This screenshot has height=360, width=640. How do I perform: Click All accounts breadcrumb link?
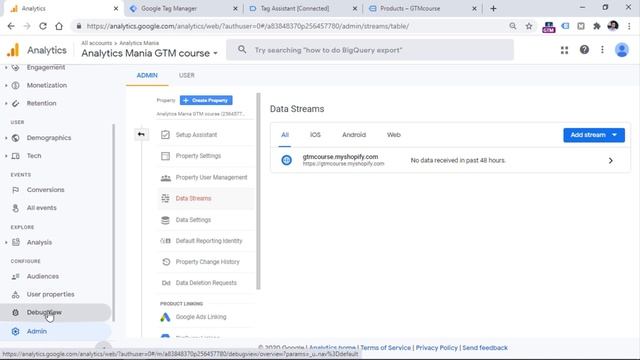[x=96, y=43]
